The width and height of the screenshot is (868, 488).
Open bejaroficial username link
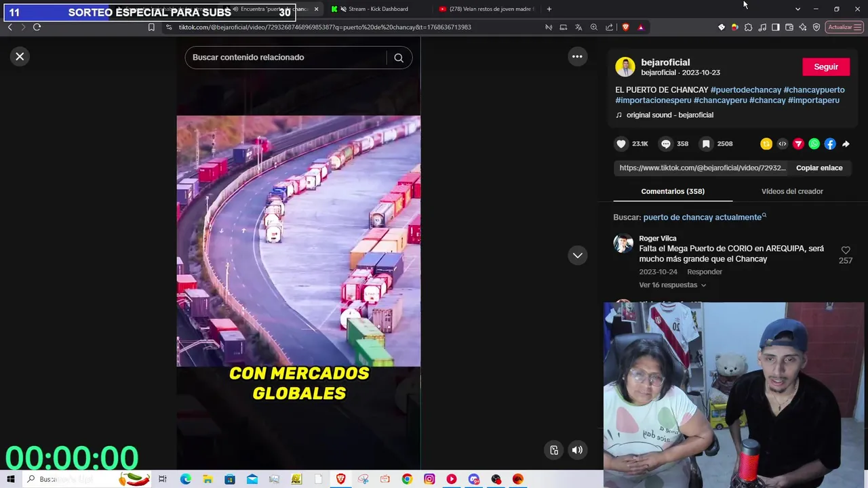point(665,62)
